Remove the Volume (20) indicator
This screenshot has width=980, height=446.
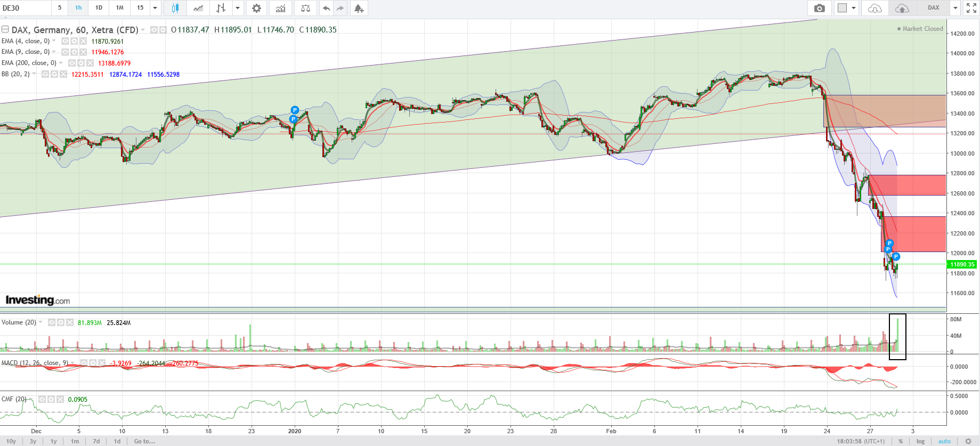click(x=69, y=322)
